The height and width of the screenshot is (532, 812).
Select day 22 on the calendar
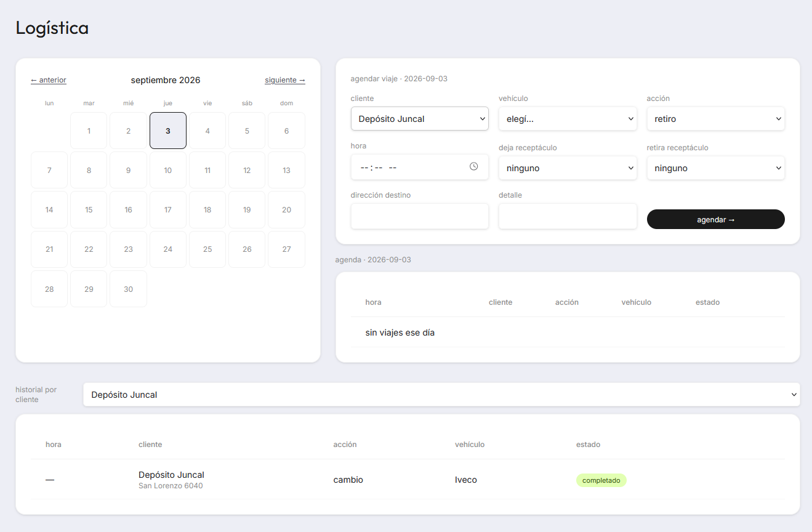pos(89,249)
